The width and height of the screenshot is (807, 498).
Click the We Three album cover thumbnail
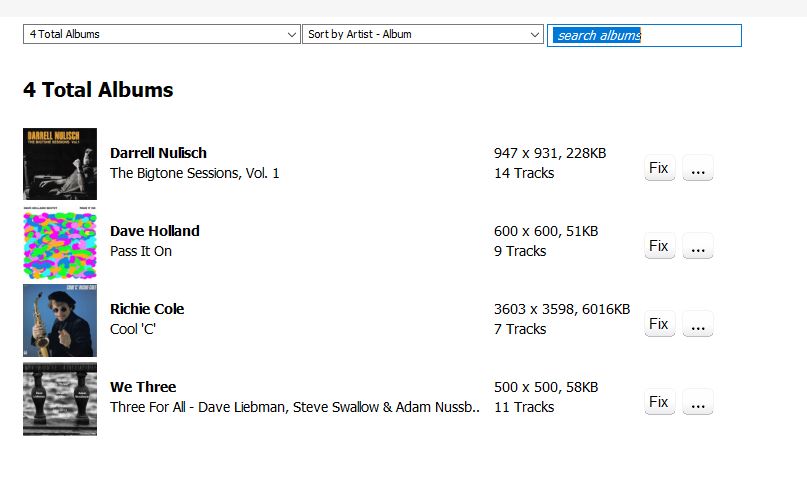(x=60, y=398)
